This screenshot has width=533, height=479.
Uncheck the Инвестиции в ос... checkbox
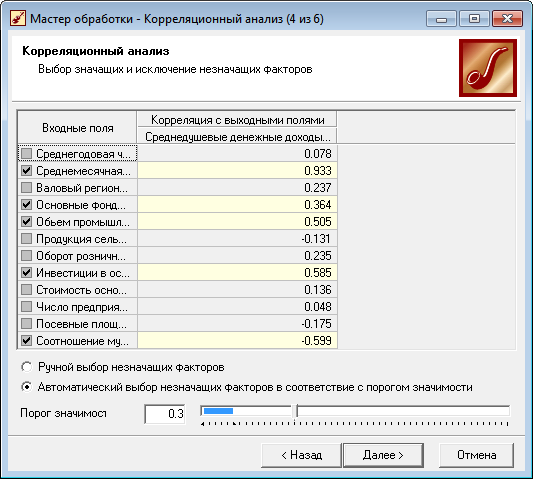point(27,272)
